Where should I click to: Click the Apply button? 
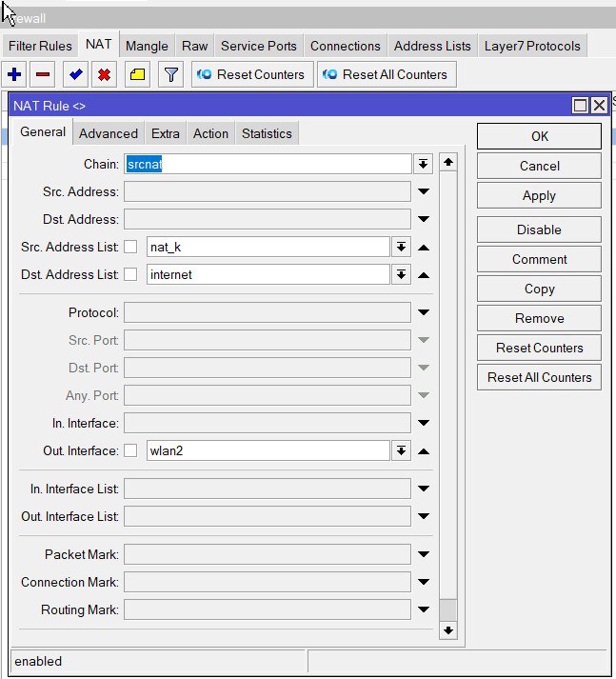(x=539, y=195)
